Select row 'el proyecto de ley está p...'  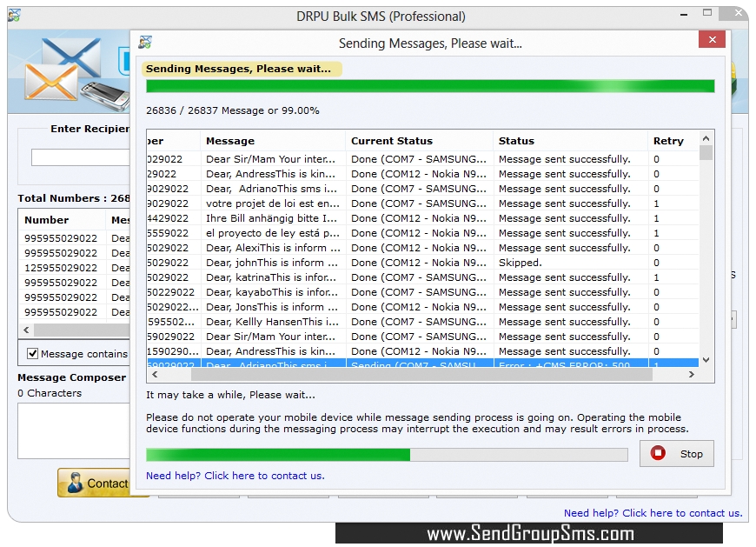[423, 233]
